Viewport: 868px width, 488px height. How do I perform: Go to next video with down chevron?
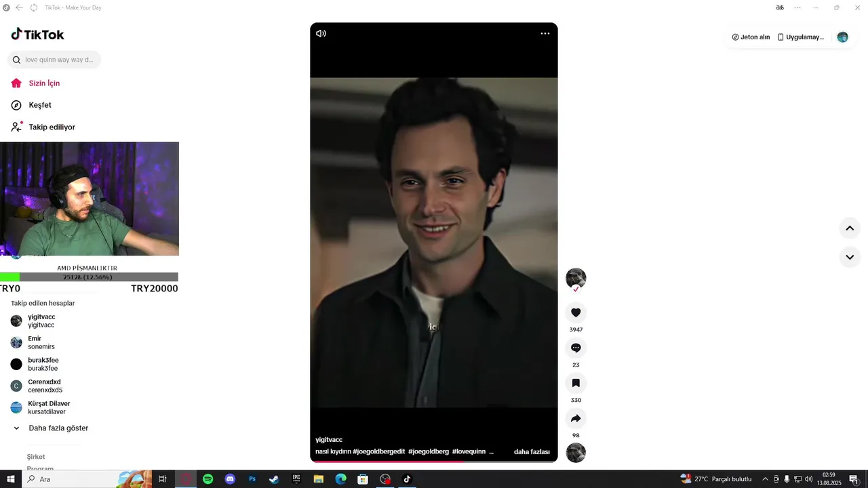pyautogui.click(x=850, y=258)
